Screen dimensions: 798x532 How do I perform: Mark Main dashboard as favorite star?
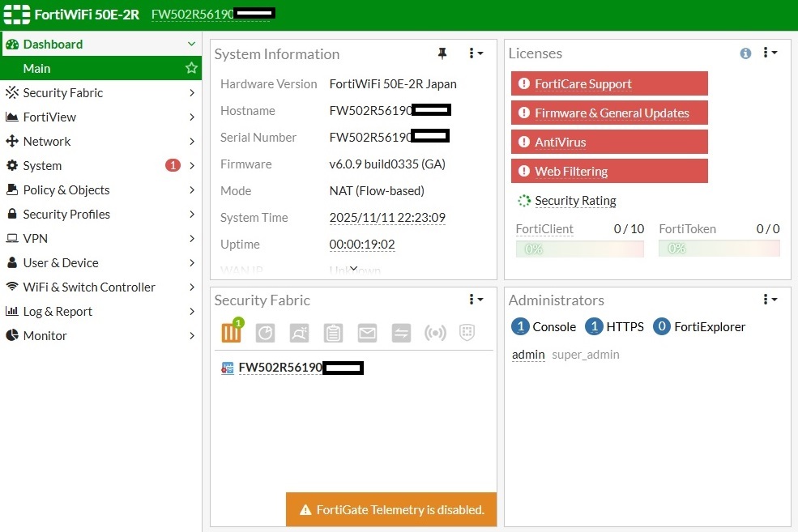pyautogui.click(x=191, y=68)
